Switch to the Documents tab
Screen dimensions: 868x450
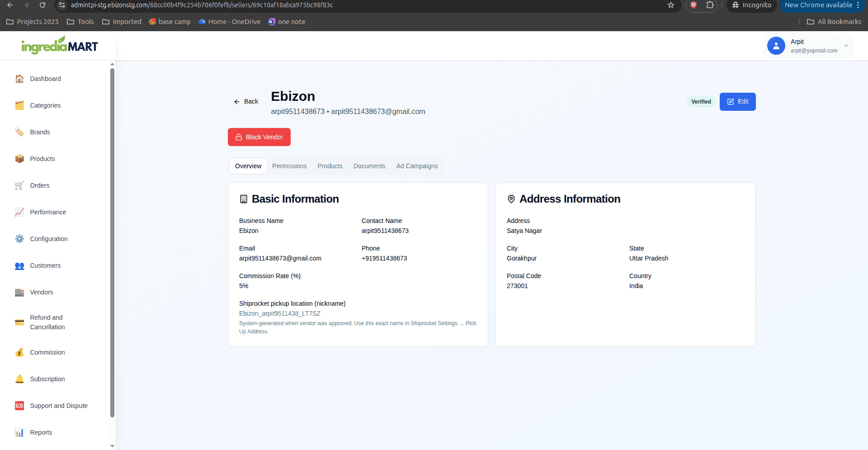369,166
